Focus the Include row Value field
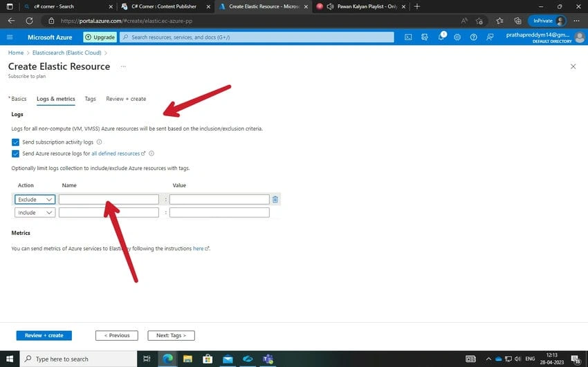This screenshot has height=367, width=588. (x=219, y=213)
